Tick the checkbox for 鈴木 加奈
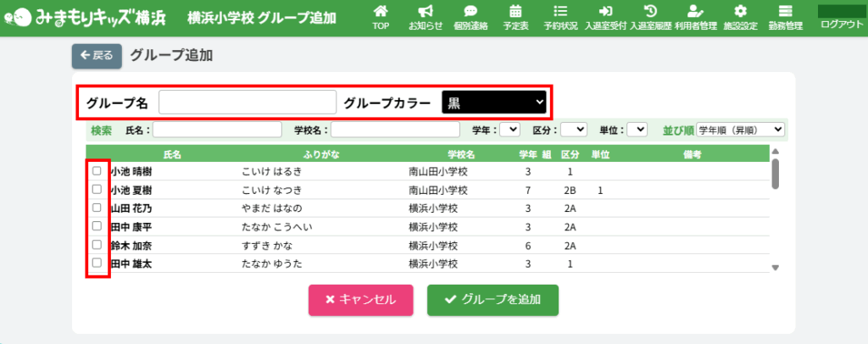 [x=97, y=245]
